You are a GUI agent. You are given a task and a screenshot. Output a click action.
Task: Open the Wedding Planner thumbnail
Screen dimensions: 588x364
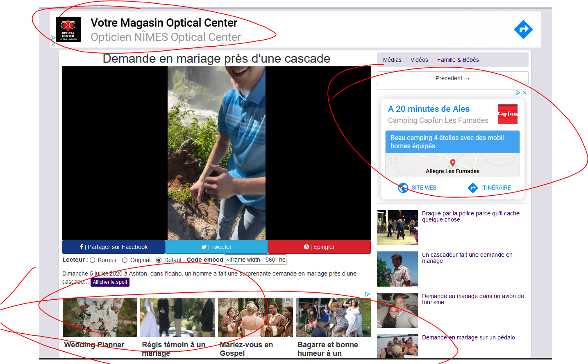[x=100, y=317]
